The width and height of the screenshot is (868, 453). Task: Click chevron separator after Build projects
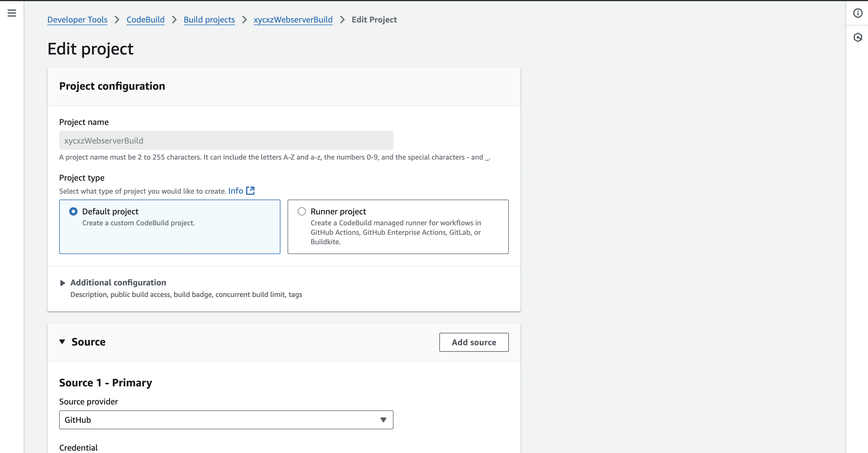point(244,20)
